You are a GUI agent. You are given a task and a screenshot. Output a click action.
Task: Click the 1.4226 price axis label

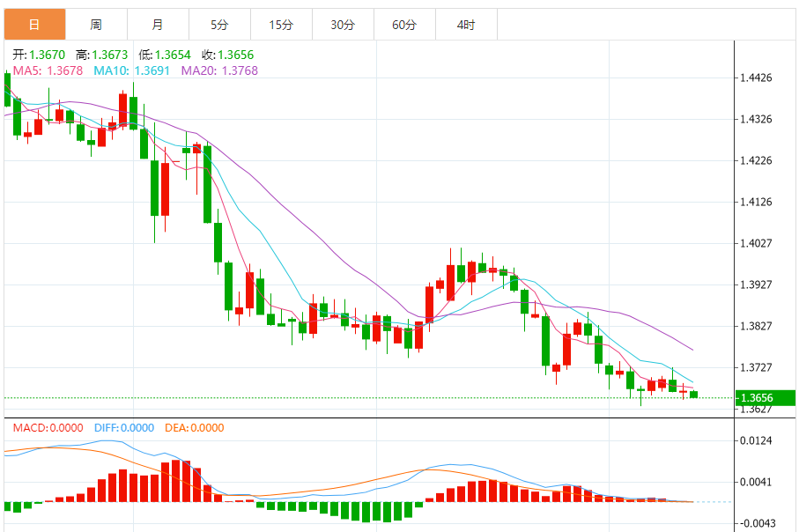(x=756, y=160)
